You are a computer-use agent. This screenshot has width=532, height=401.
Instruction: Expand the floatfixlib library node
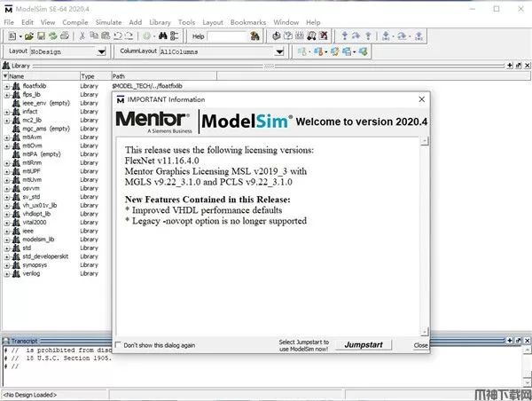tap(7, 86)
